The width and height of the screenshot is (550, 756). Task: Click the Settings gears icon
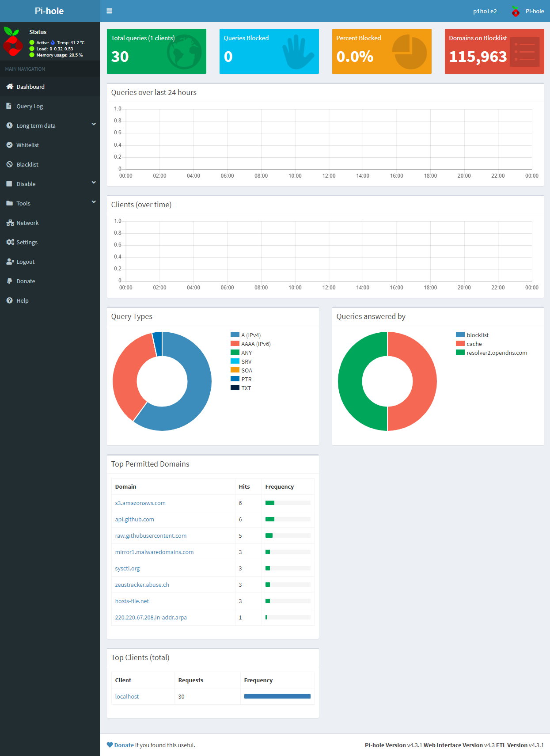coord(10,242)
